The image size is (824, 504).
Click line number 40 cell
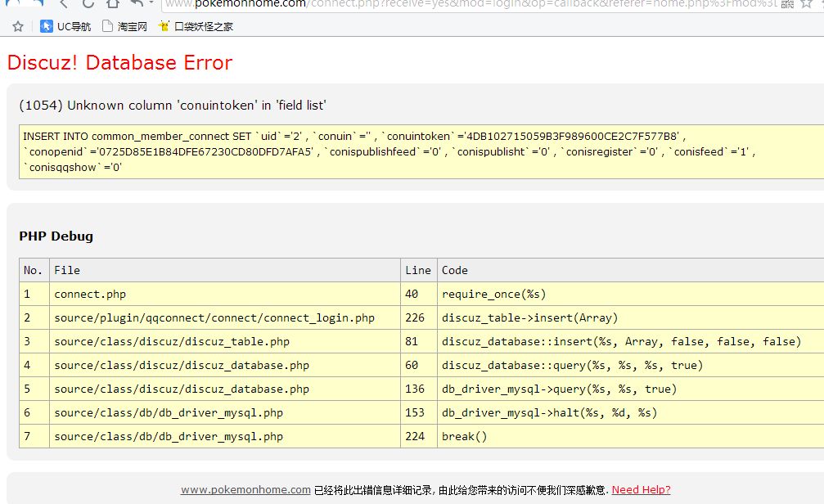[419, 294]
